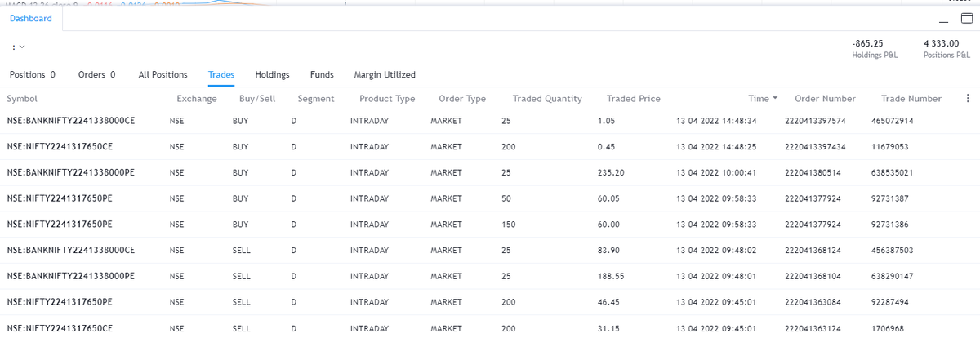The height and width of the screenshot is (347, 980).
Task: Click trade number 638535021
Action: [893, 173]
